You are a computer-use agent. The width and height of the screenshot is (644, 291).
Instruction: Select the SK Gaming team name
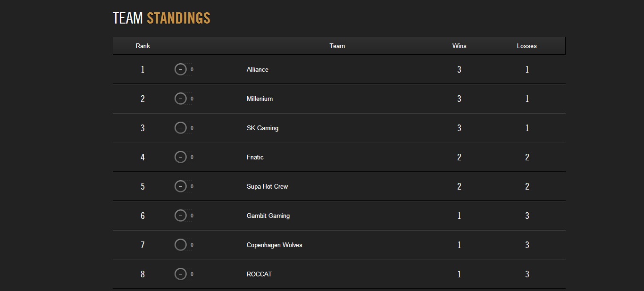click(262, 128)
